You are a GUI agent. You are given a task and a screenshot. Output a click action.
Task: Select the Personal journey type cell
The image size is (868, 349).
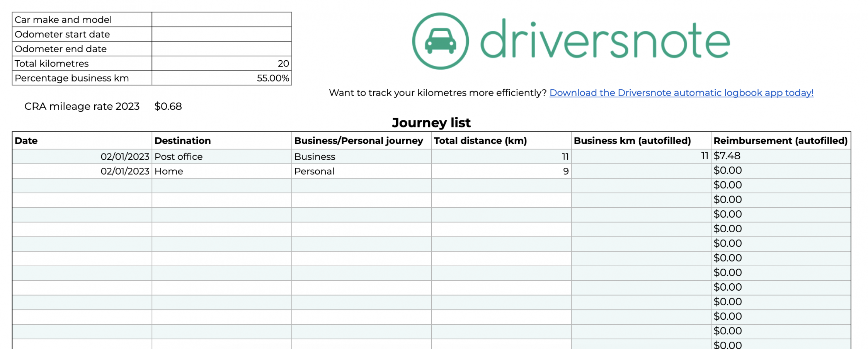tap(362, 171)
